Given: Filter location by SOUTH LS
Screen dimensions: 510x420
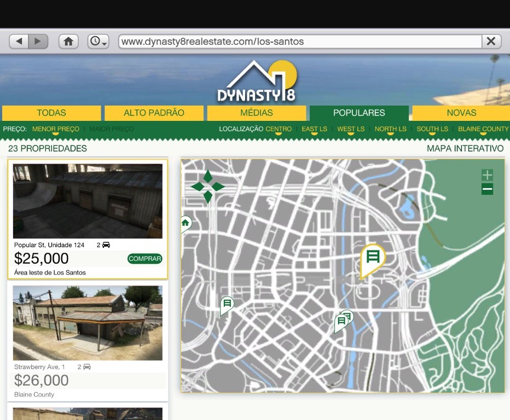Looking at the screenshot, I should pyautogui.click(x=432, y=129).
